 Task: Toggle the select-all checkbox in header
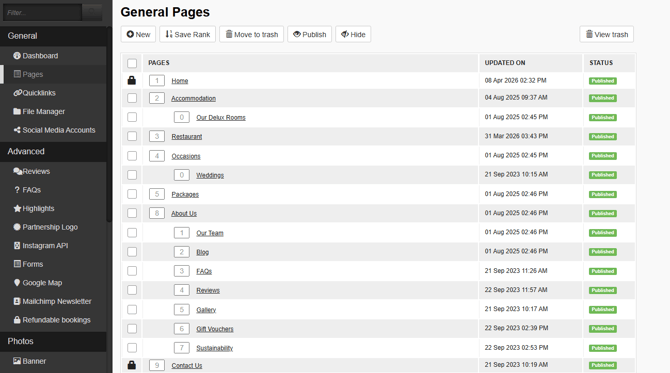click(132, 63)
